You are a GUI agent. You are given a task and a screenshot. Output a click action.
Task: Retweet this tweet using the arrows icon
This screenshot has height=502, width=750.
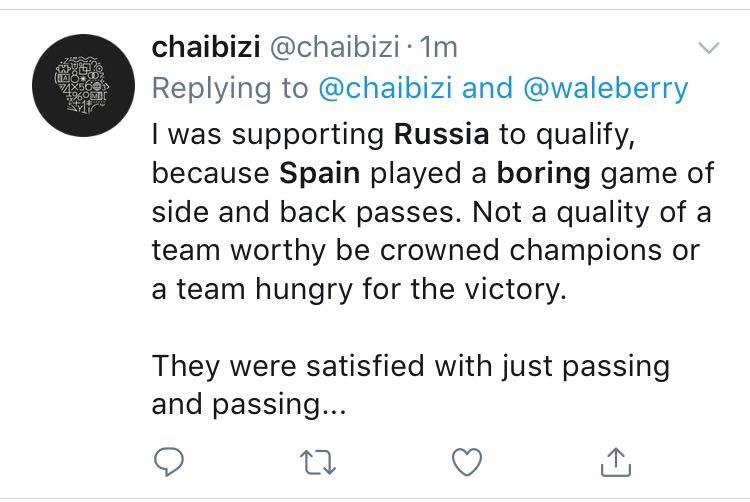316,461
